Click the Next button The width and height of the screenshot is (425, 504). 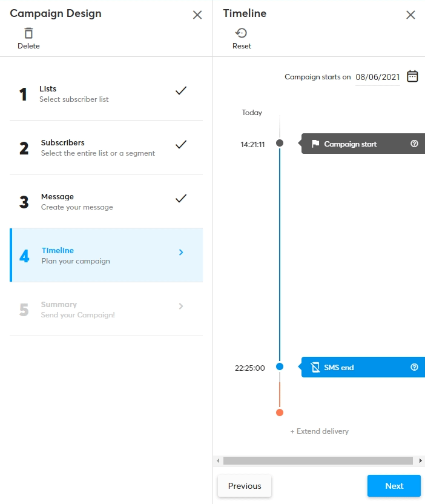394,486
